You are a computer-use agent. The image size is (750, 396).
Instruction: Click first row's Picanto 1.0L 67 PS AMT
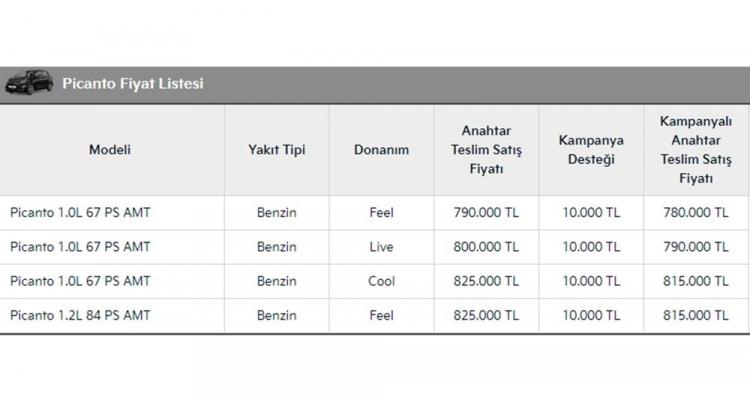coord(80,212)
